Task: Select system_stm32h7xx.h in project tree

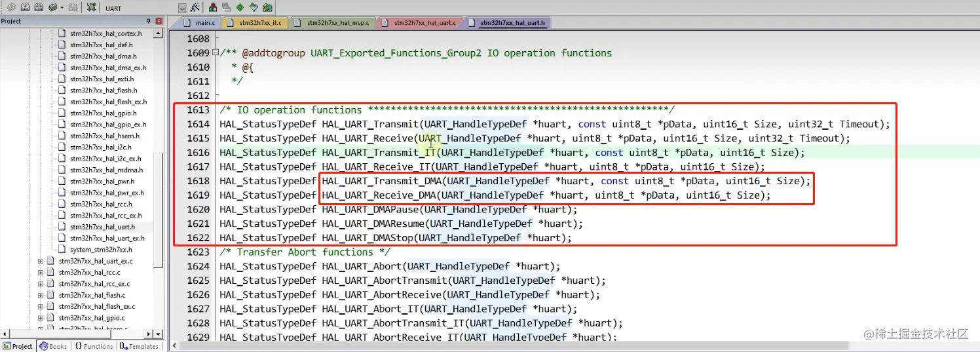Action: click(100, 249)
